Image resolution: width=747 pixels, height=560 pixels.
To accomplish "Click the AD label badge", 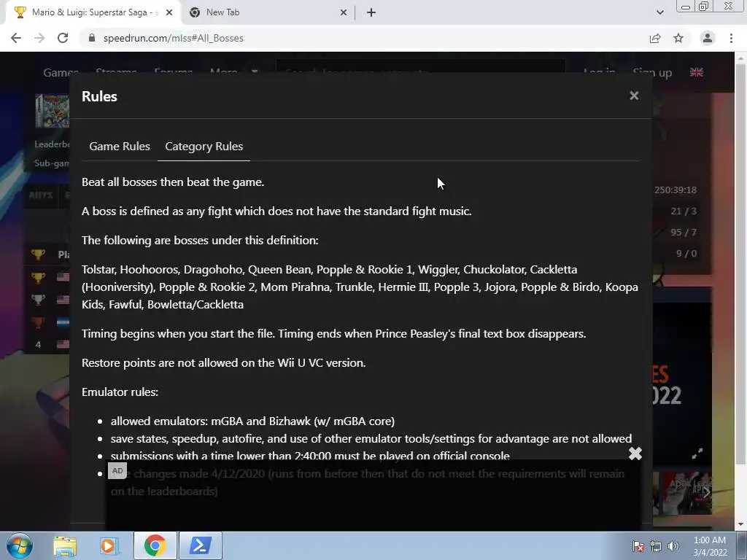I will 117,471.
